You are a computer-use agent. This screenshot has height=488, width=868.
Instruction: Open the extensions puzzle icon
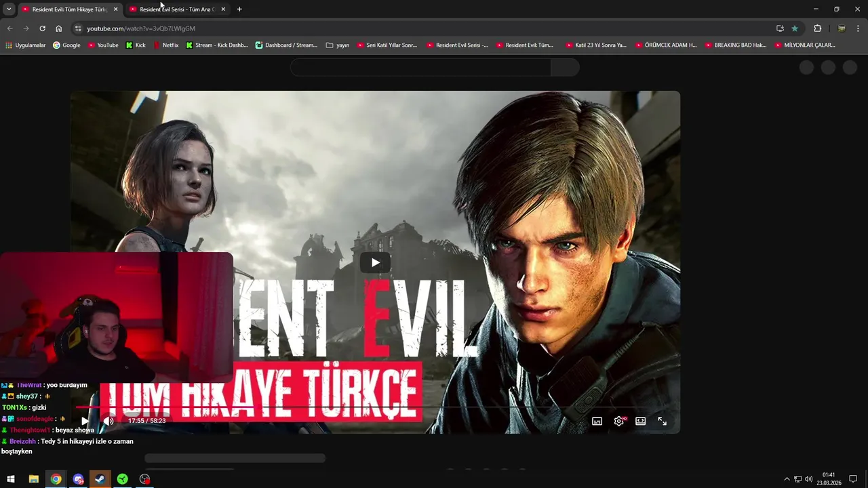pos(817,28)
